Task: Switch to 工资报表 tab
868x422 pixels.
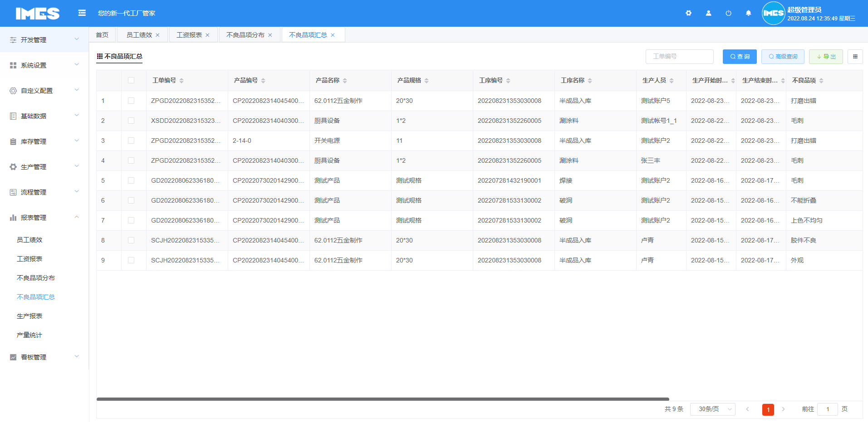Action: (x=189, y=35)
